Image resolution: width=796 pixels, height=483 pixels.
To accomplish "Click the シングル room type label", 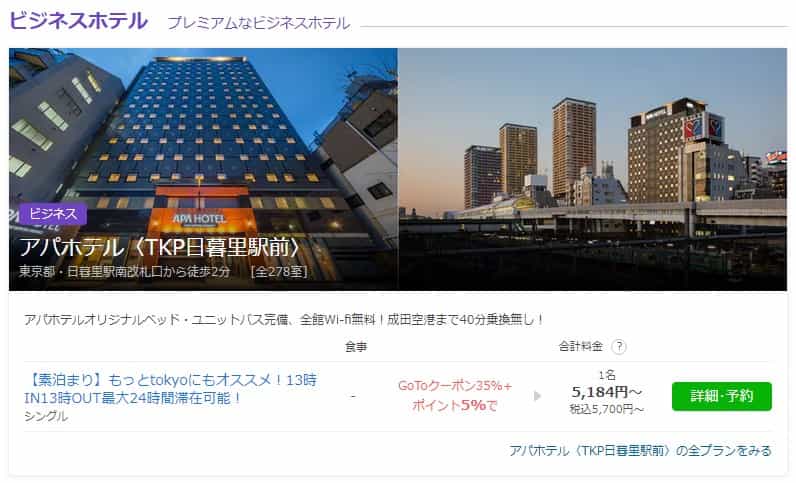I will tap(46, 416).
